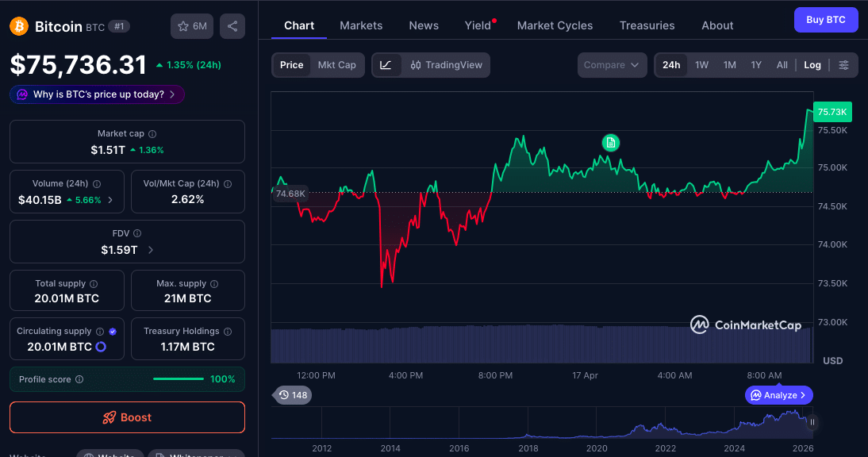The width and height of the screenshot is (868, 457).
Task: Click the Circulating supply info icon
Action: pos(100,332)
